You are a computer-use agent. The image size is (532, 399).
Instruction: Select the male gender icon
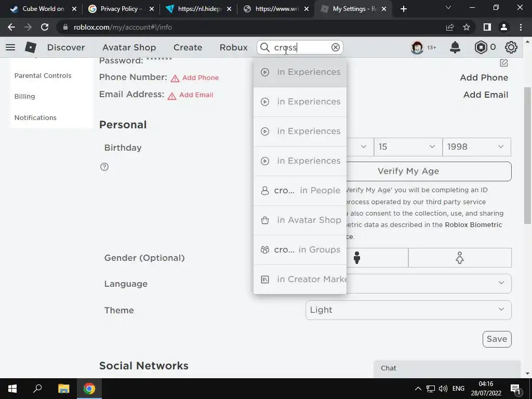[x=356, y=258]
